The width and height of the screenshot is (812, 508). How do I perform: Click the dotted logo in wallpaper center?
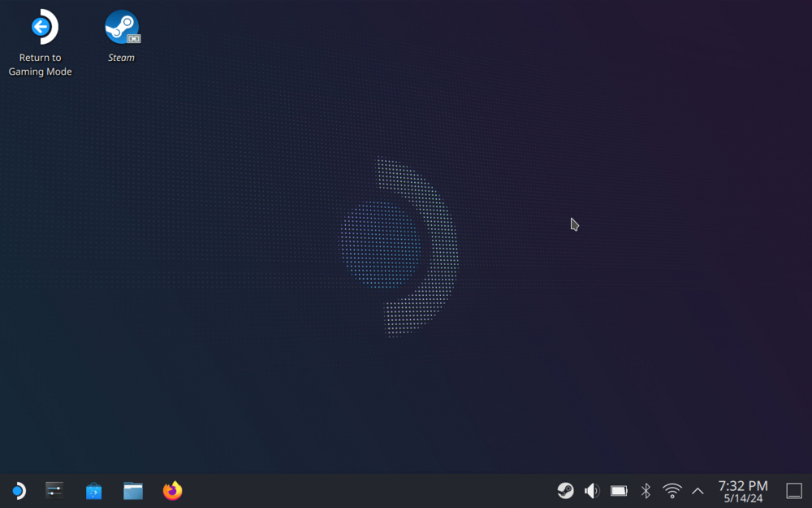click(x=398, y=245)
